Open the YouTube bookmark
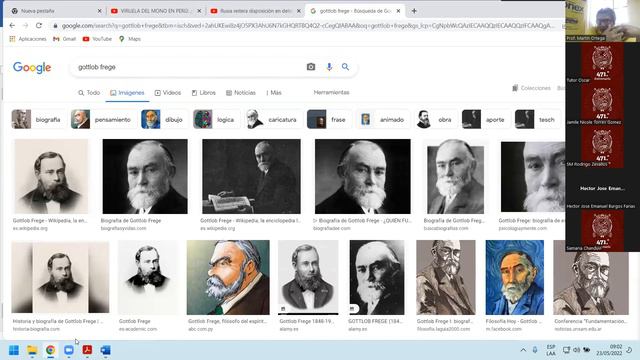Image resolution: width=640 pixels, height=360 pixels. 97,39
